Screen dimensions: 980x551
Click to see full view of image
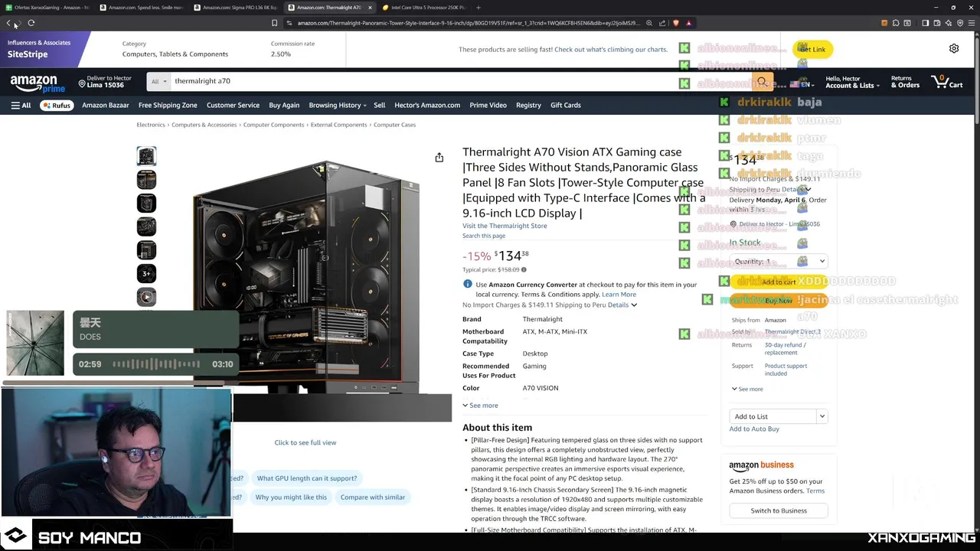(x=305, y=442)
